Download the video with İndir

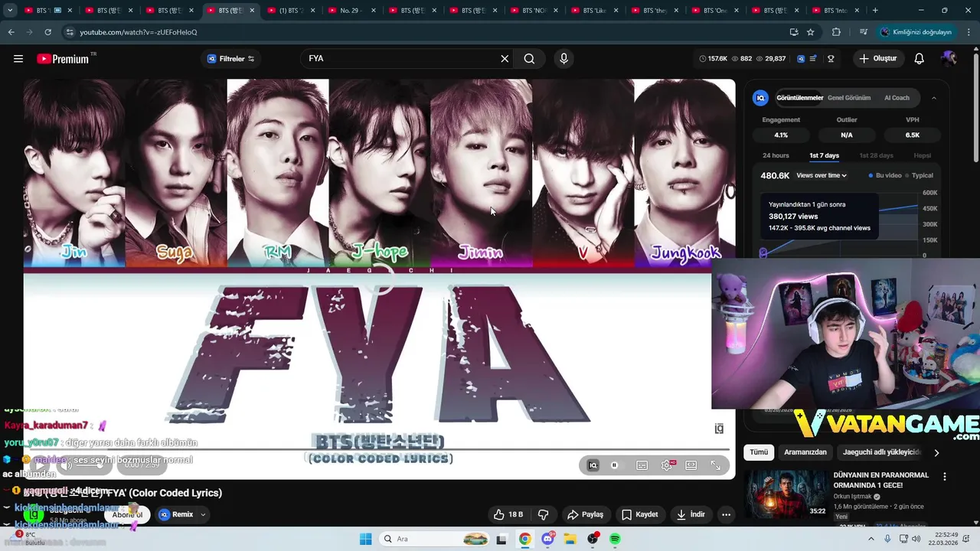click(x=690, y=514)
